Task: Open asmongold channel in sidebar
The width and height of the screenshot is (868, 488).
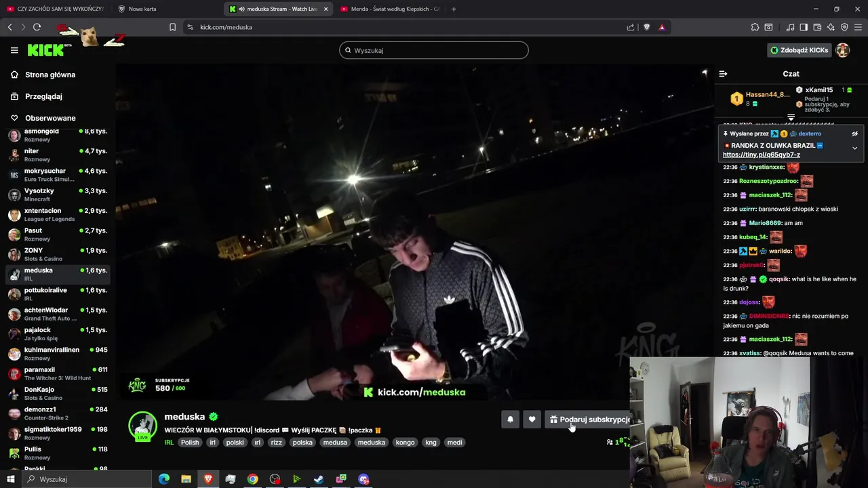Action: (x=58, y=135)
